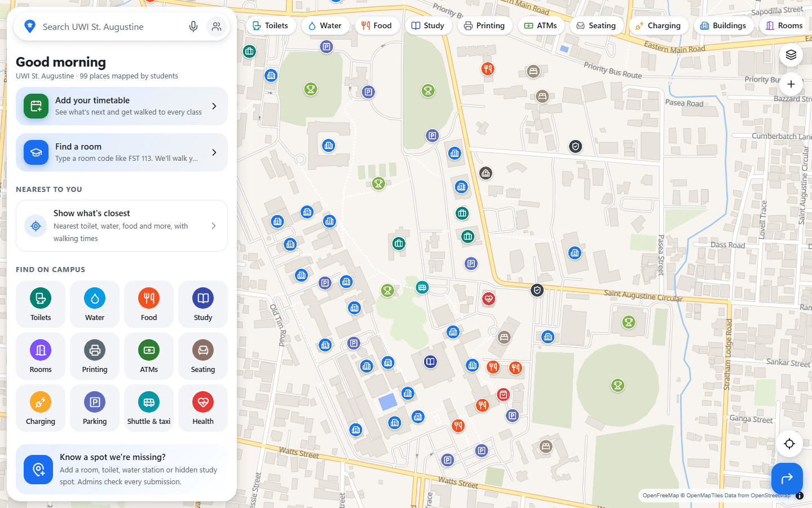Toggle the Food map filter chip
The image size is (812, 508).
[x=377, y=25]
